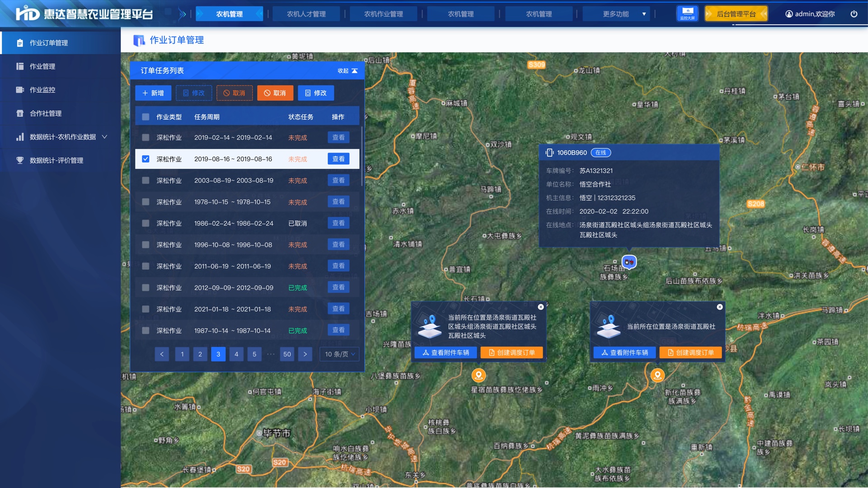Click the double-arrow icon before the tabs
This screenshot has width=868, height=488.
tap(182, 14)
